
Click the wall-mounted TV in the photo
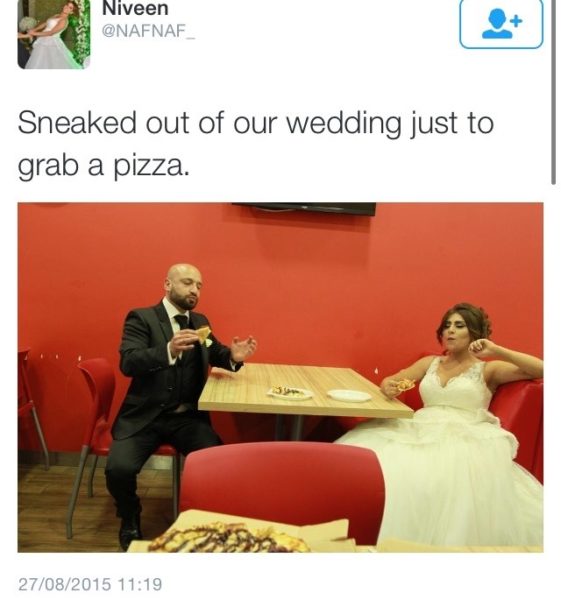pos(304,209)
